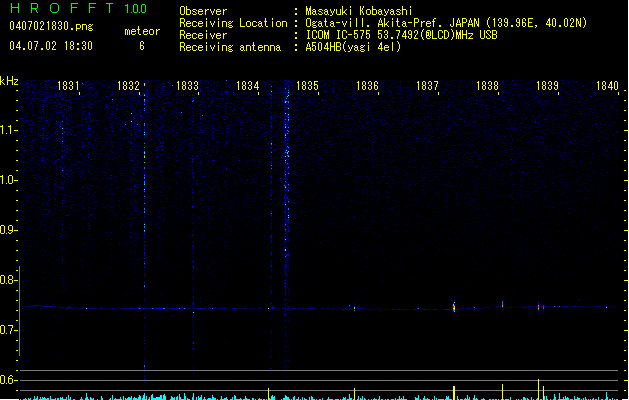Click the Receiving Location label

coord(233,23)
